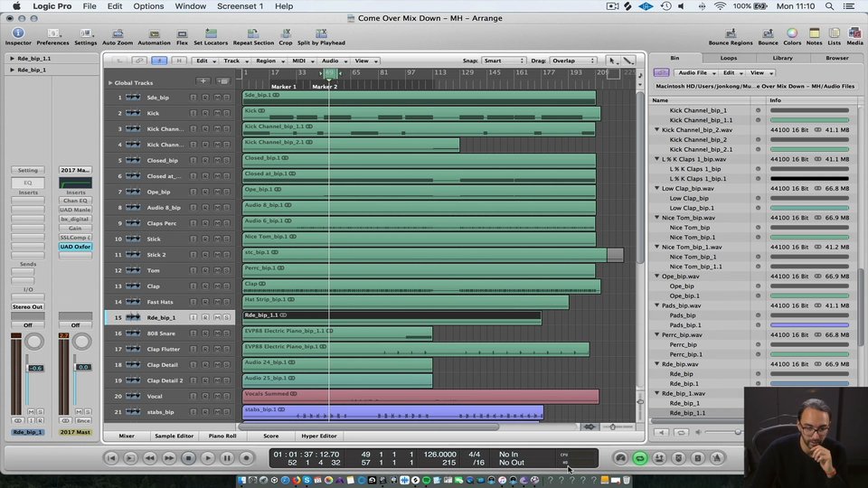Mute the 2017 Mast channel strip
The image size is (868, 488).
[80, 412]
